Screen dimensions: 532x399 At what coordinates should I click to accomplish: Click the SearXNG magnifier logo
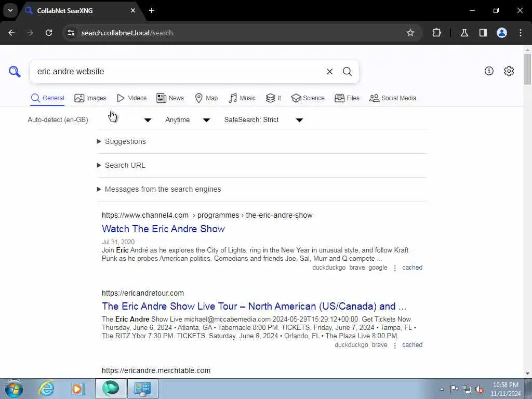point(15,72)
